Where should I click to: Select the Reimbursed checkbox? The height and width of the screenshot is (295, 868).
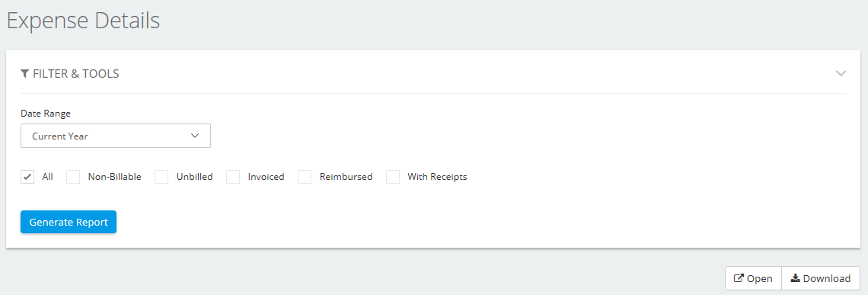[305, 177]
